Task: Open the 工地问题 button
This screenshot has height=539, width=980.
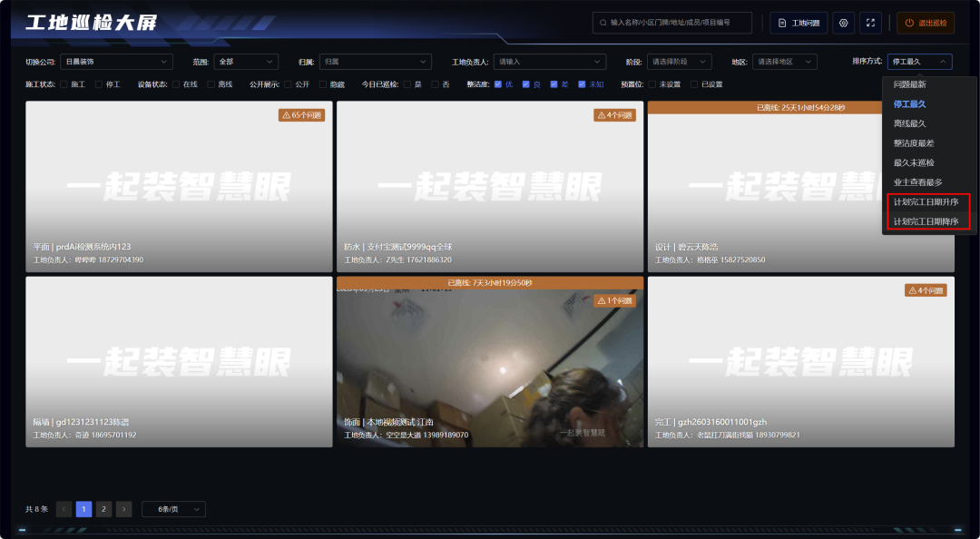Action: click(799, 23)
